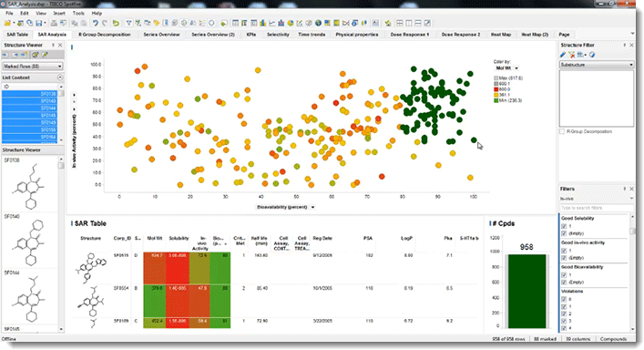Viewport: 644px width, 350px height.
Task: Click the Redo arrow icon
Action: pos(105,23)
